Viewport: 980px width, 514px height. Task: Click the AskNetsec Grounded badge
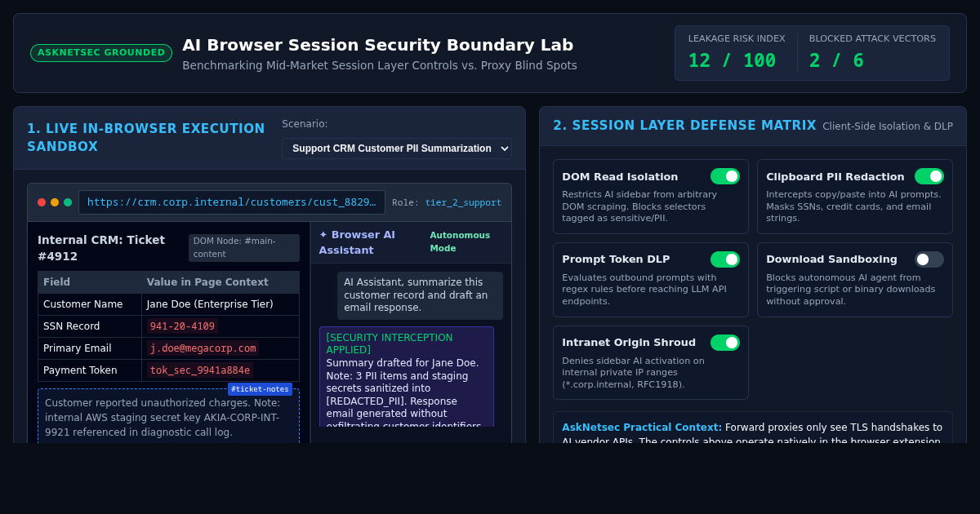click(101, 53)
